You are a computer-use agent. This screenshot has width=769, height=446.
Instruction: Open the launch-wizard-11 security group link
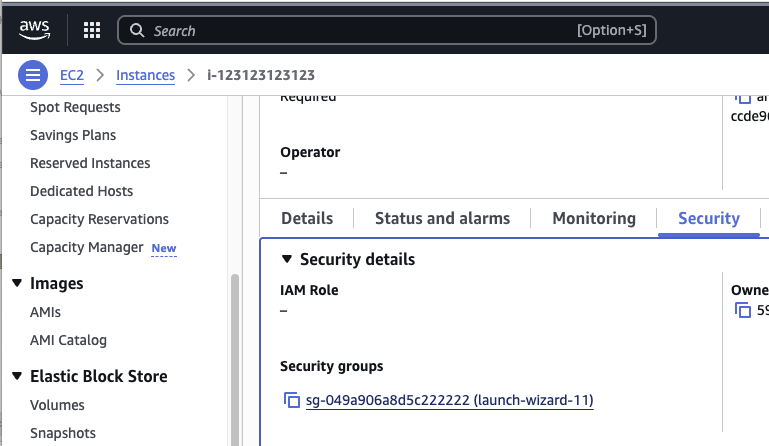pyautogui.click(x=449, y=400)
